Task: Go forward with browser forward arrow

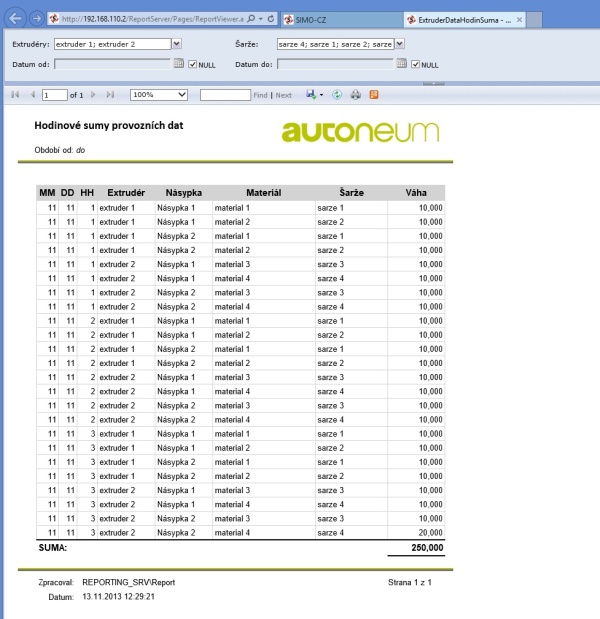Action: click(36, 19)
